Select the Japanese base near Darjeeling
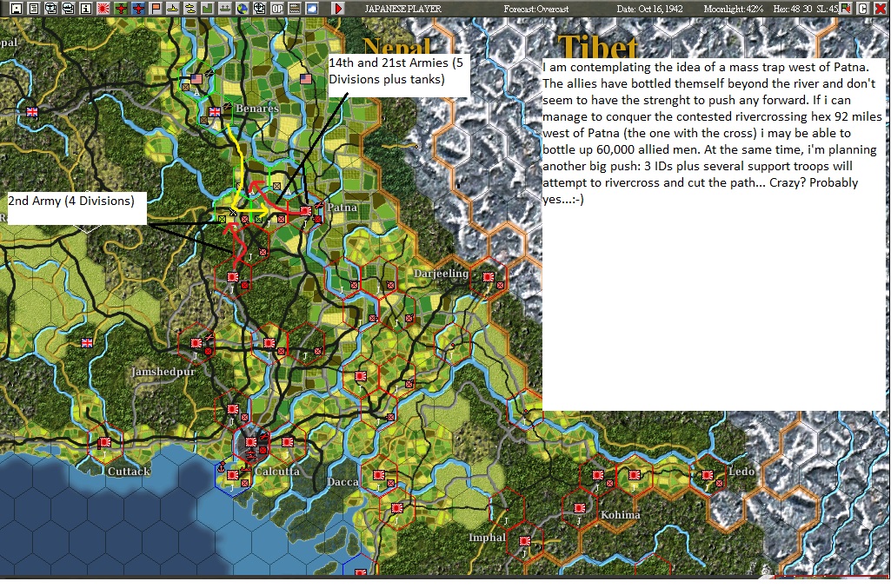This screenshot has height=588, width=891. [489, 277]
